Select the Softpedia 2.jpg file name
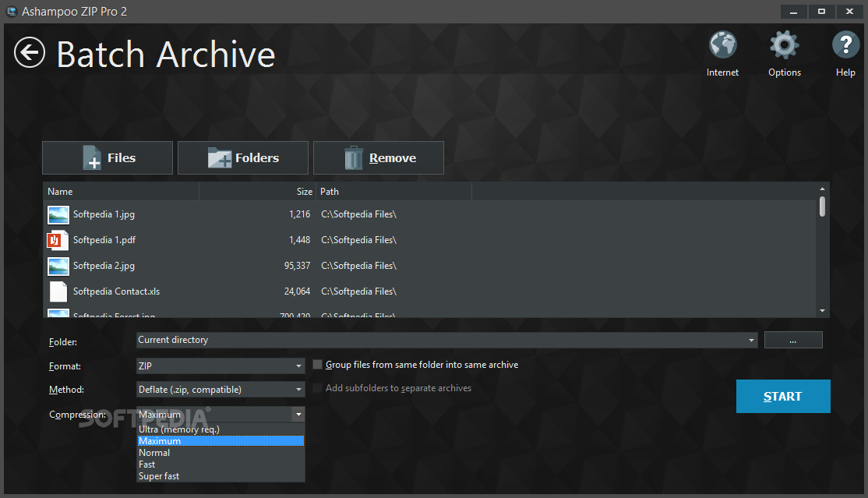The height and width of the screenshot is (498, 868). tap(104, 266)
